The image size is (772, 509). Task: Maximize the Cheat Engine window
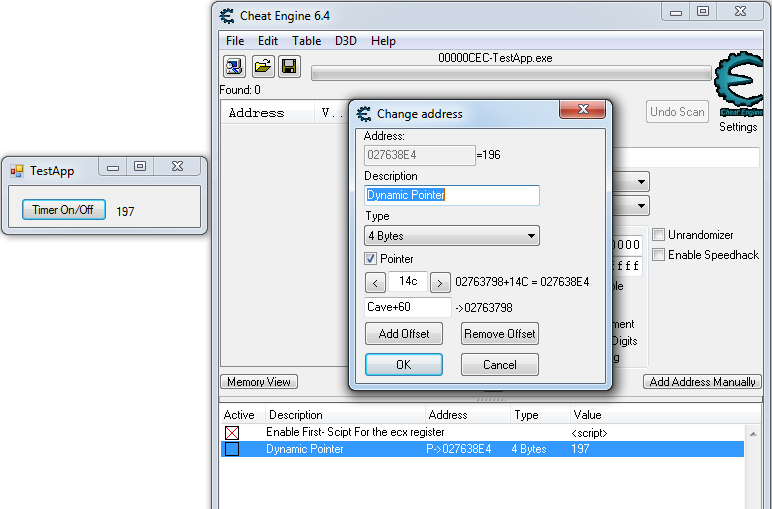coord(703,11)
